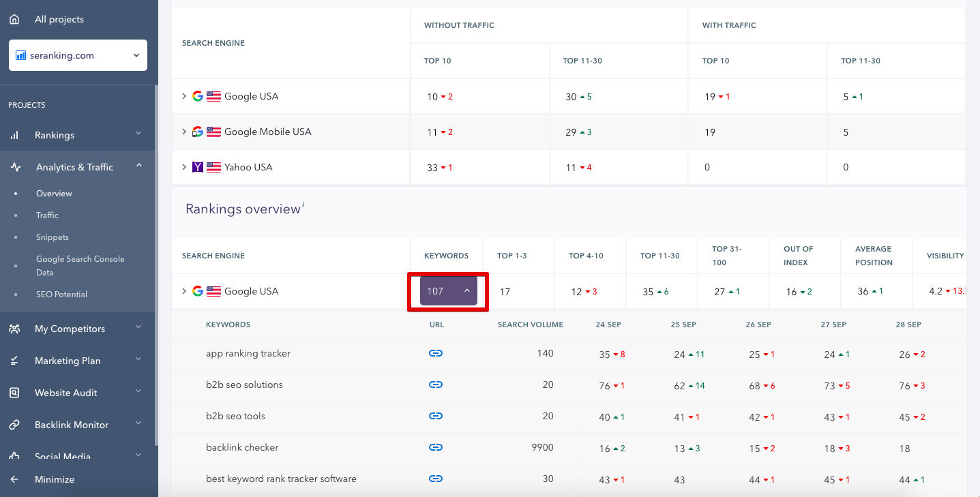
Task: Click the OUT OF INDEX column header
Action: tap(798, 256)
